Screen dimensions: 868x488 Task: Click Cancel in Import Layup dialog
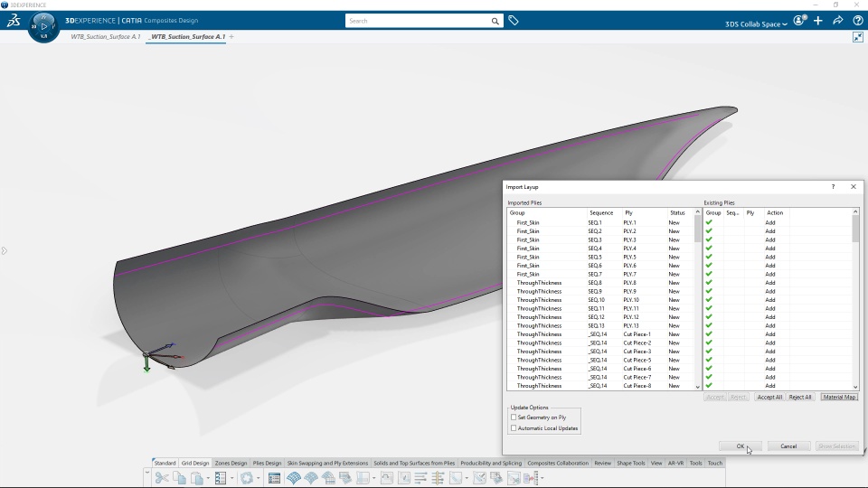point(788,446)
